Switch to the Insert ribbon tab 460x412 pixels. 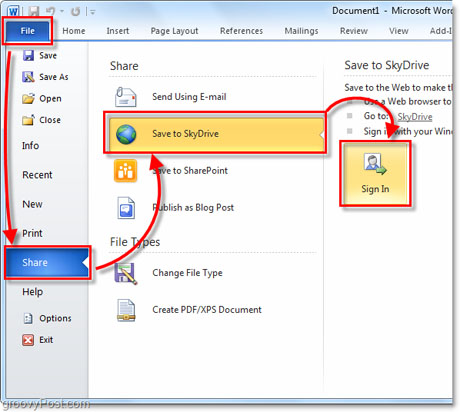pos(118,31)
